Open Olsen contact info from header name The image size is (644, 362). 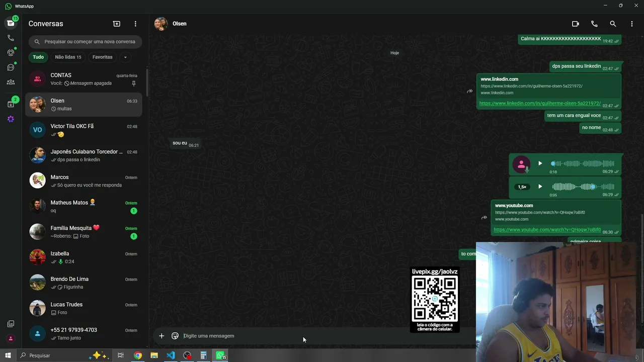180,24
